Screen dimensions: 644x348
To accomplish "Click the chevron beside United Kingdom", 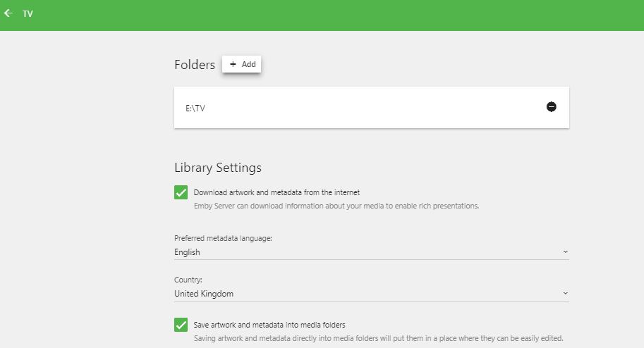I will tap(565, 294).
